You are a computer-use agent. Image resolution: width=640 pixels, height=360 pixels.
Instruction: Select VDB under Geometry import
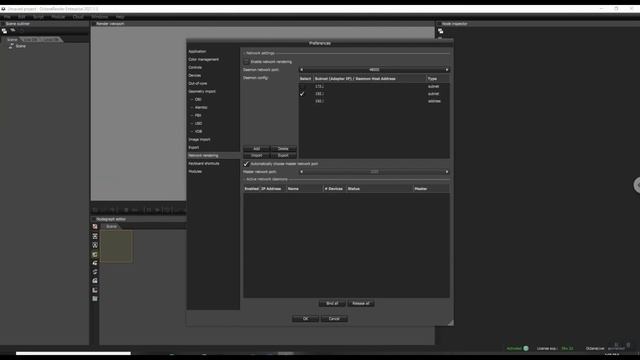click(198, 131)
